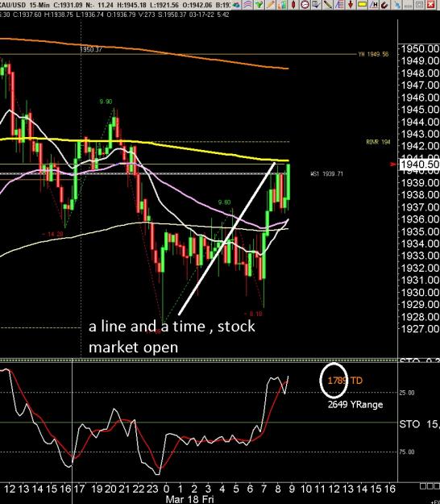Select the red candlestick chart icon
This screenshot has width=440, height=504.
pyautogui.click(x=293, y=5)
